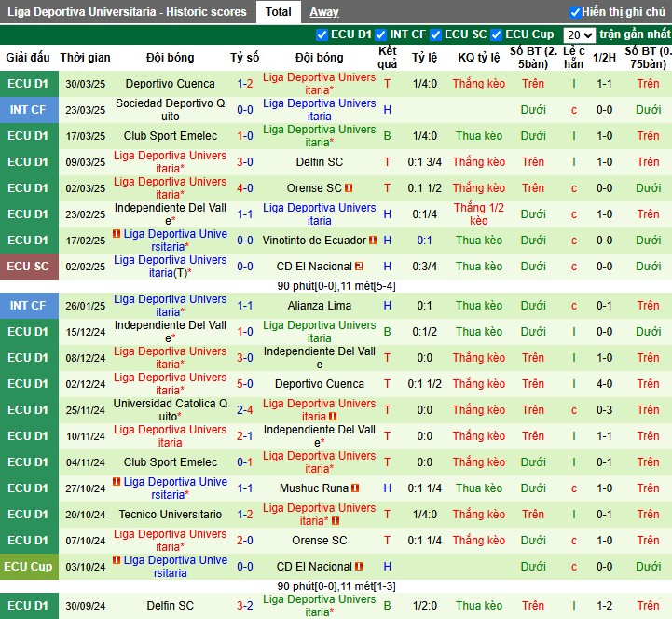Viewport: 672px width, 619px height.
Task: Open the 20 recent matches dropdown
Action: [x=579, y=35]
